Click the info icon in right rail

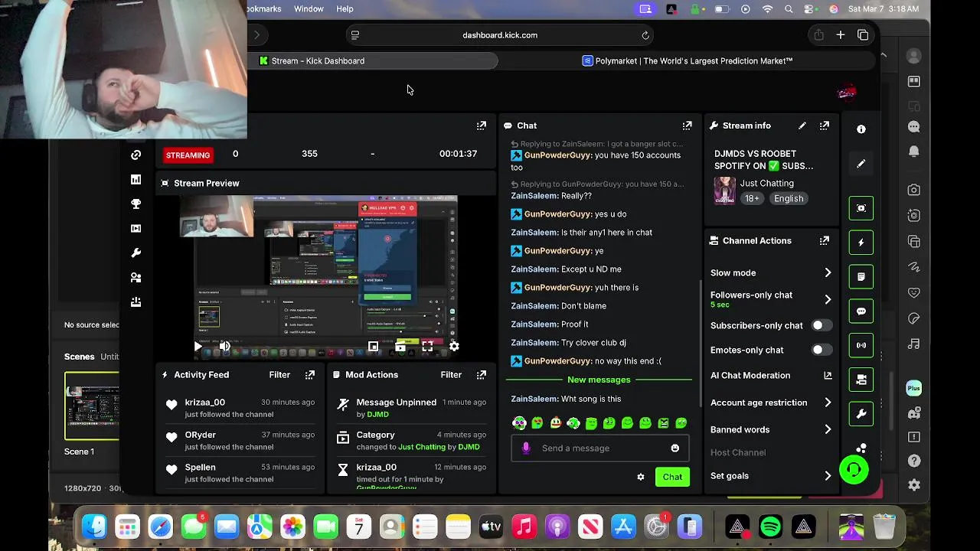(861, 129)
